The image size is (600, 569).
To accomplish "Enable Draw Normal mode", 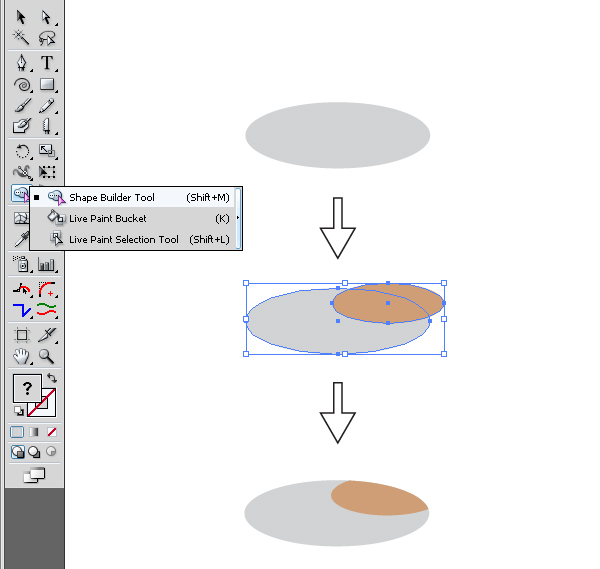I will tap(18, 452).
